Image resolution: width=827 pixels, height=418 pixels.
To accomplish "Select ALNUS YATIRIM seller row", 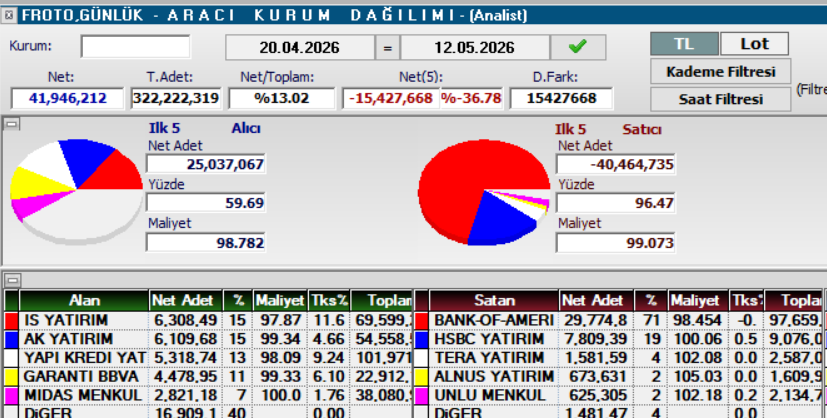I will tap(618, 377).
